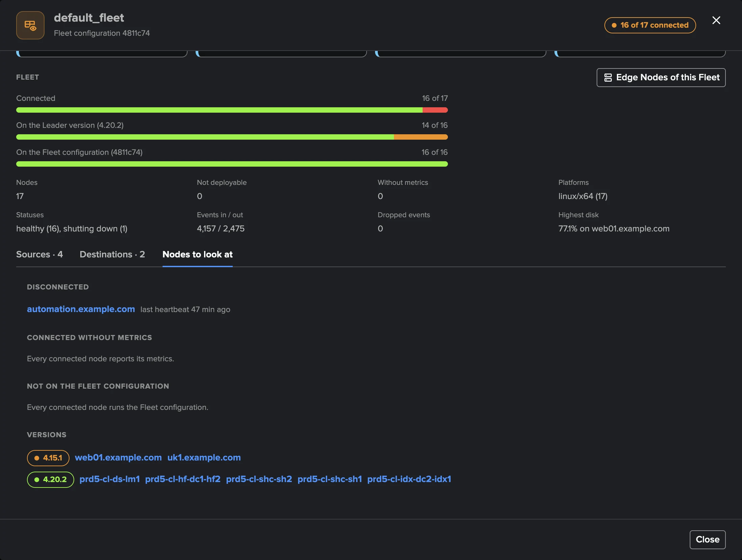This screenshot has width=742, height=560.
Task: Open the prd5-cl-hf-dc1-hf2 node link
Action: [x=183, y=479]
